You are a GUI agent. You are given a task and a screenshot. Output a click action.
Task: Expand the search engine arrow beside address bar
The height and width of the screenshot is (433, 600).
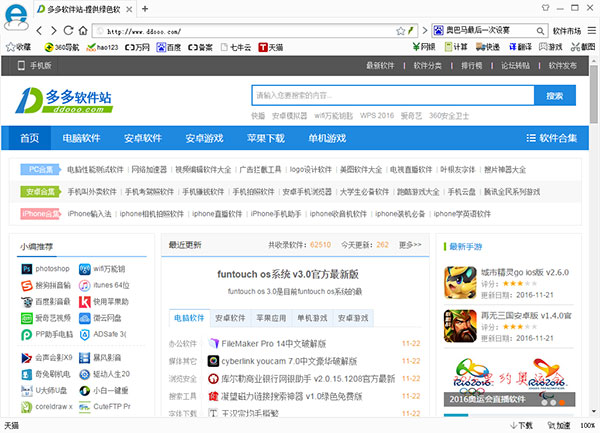point(425,31)
